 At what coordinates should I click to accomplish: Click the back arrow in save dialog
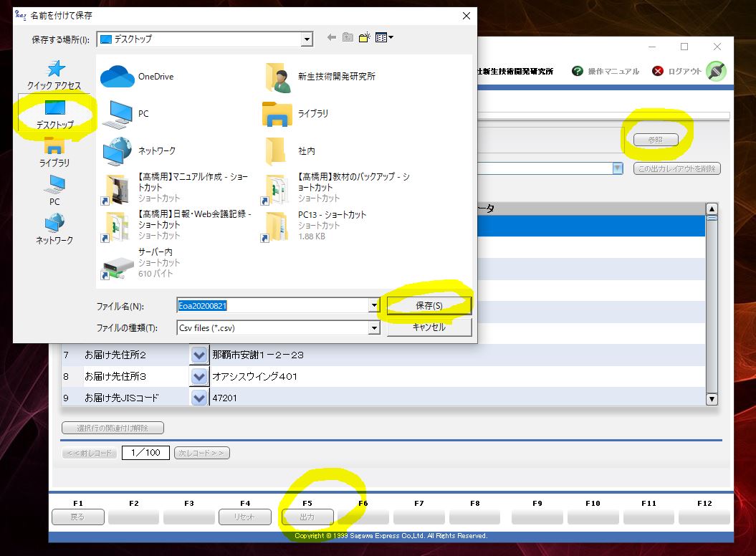[x=331, y=38]
